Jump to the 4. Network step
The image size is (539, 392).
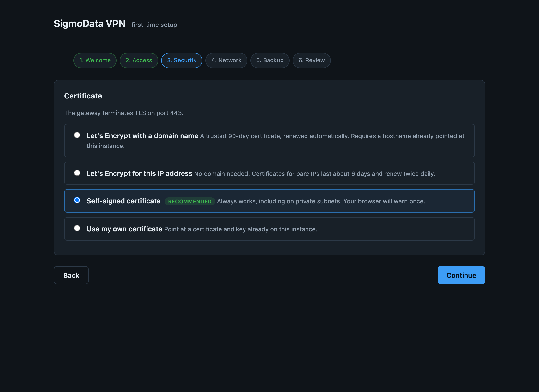click(x=226, y=60)
